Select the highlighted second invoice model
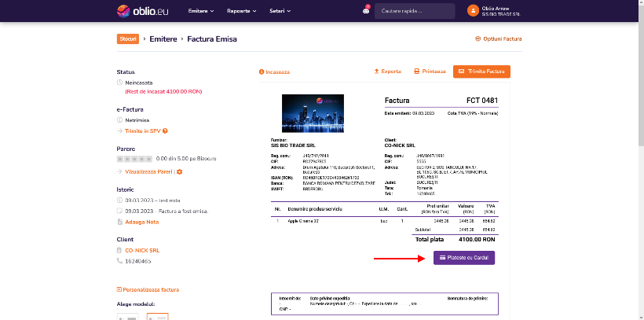Image resolution: width=644 pixels, height=320 pixels. [158, 317]
